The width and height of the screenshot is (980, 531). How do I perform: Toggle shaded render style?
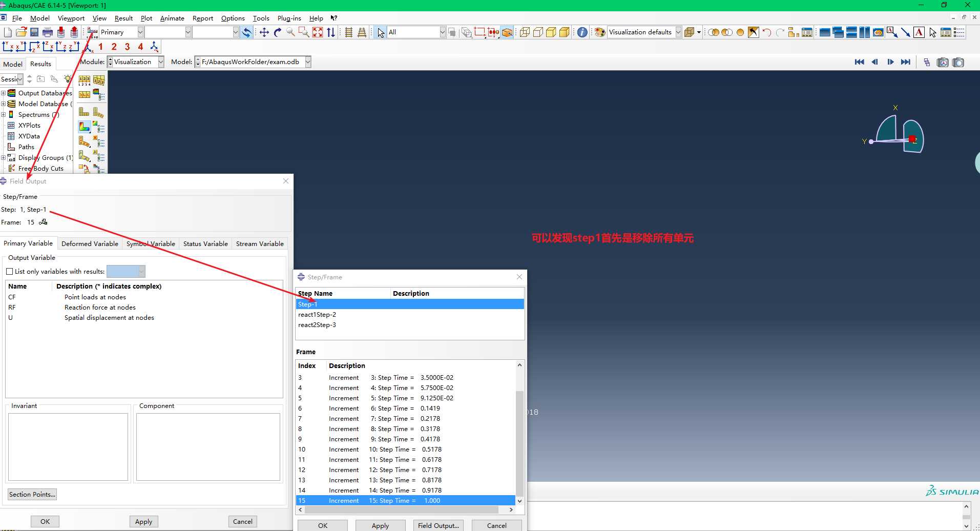565,32
